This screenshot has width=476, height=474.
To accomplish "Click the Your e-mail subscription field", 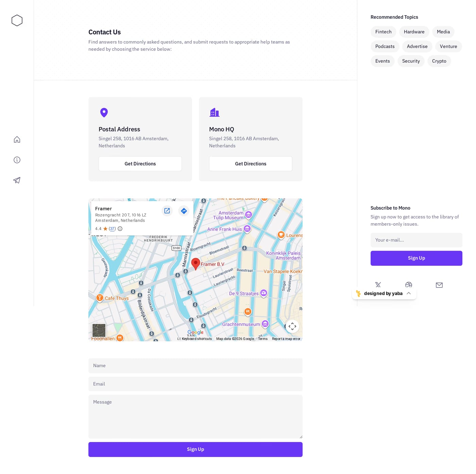I will 417,240.
